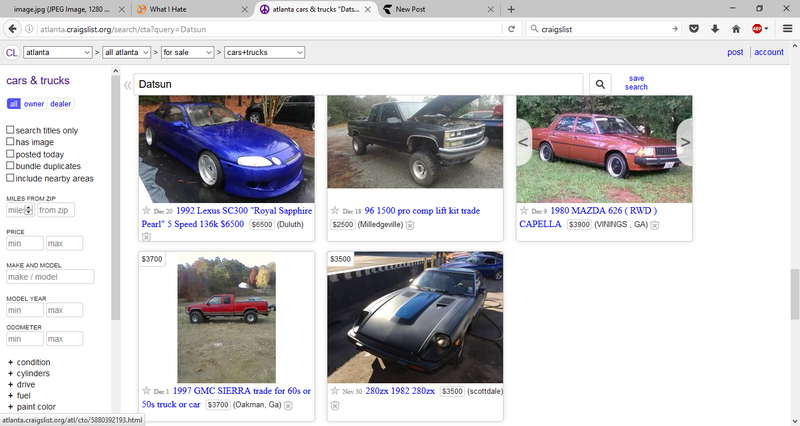The height and width of the screenshot is (426, 800).
Task: Open site info icon in address bar
Action: pos(29,29)
